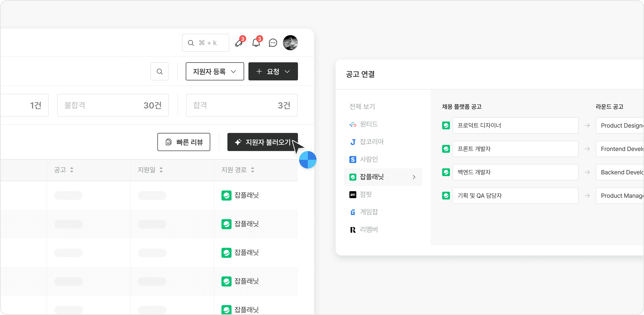Open the Product Designer 라운드 공고 field
Viewport: 644px width, 315px height.
click(x=620, y=125)
